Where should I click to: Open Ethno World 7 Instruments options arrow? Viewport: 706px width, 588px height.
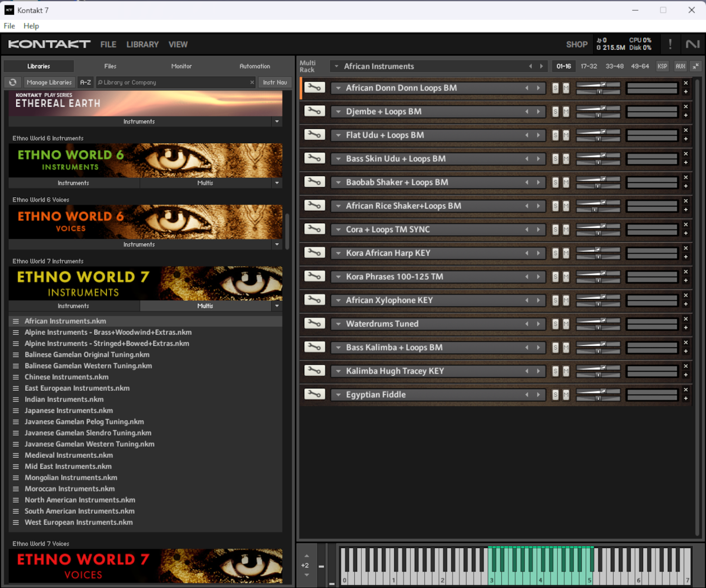(x=277, y=306)
